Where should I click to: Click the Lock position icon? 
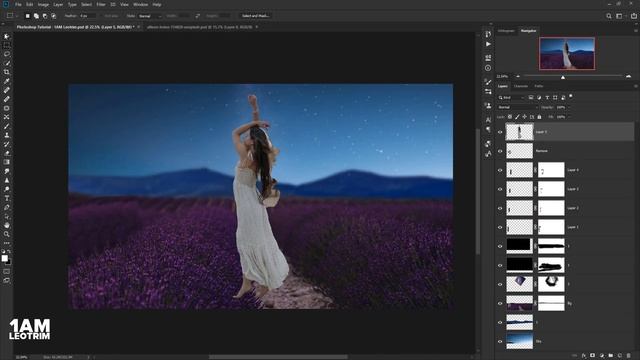524,117
